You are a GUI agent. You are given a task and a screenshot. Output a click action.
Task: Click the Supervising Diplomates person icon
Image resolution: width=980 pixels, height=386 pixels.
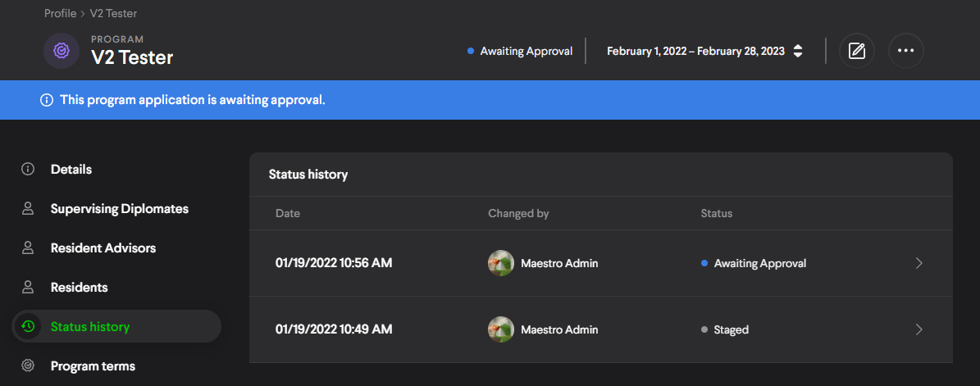(28, 209)
